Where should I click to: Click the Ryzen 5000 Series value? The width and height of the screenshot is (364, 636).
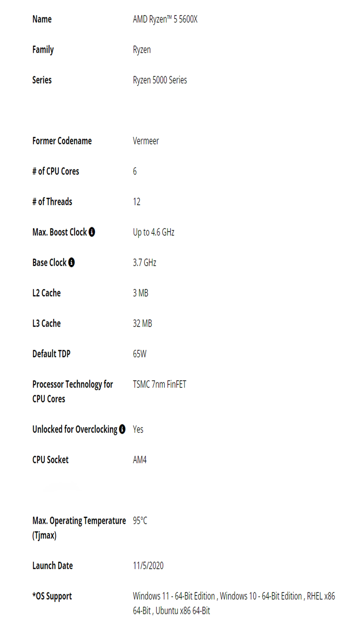coord(160,80)
